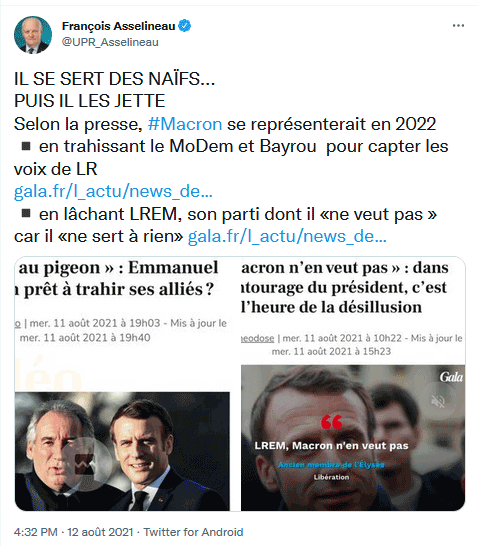Click 'Ancien membre de l'Élysée' caption

coord(331,465)
